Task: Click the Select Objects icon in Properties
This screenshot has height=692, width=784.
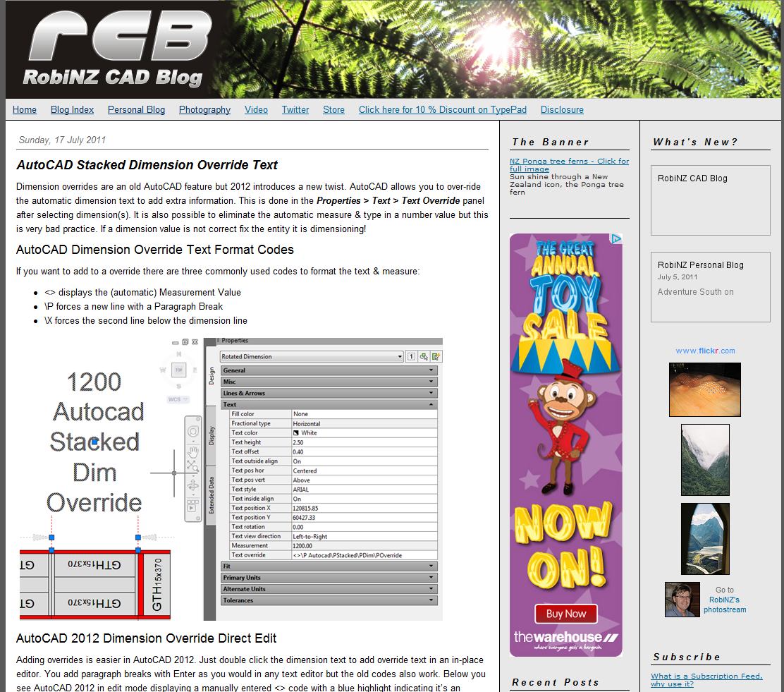Action: point(424,356)
